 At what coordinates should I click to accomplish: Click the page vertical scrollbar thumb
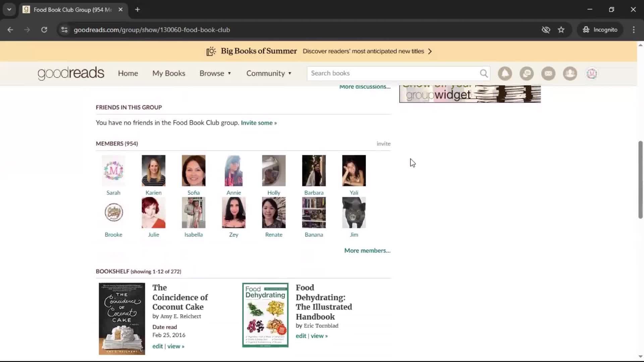coord(640,180)
